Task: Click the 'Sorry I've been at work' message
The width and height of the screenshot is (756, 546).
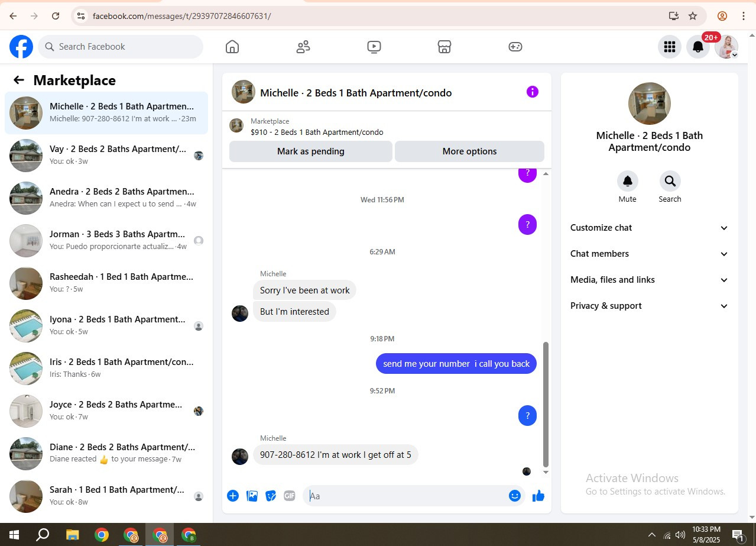Action: (305, 290)
